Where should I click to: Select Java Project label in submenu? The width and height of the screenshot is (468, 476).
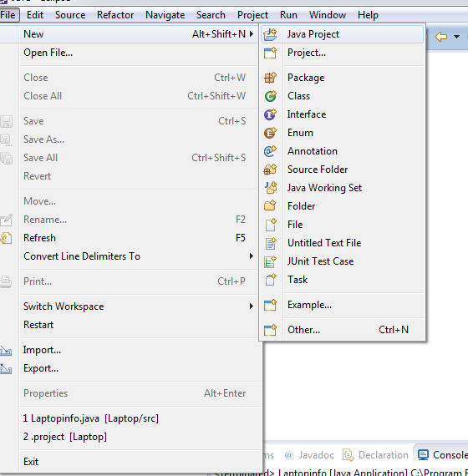click(x=313, y=34)
